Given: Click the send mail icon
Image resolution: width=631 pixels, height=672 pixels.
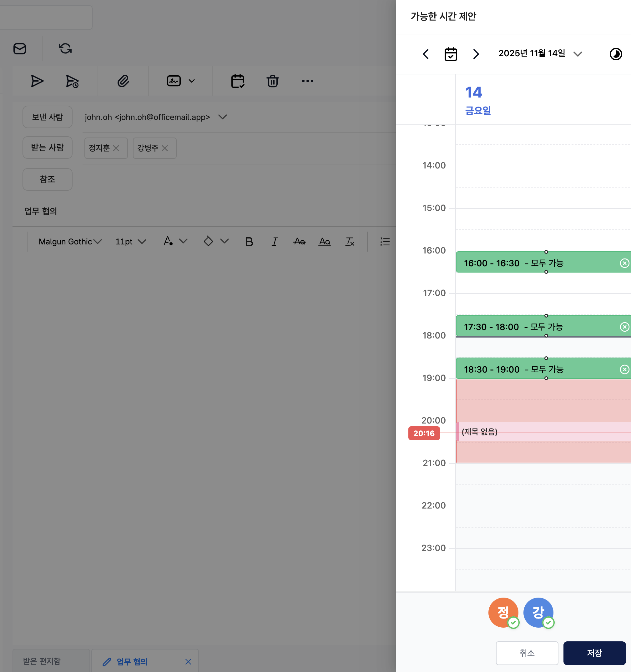Looking at the screenshot, I should pyautogui.click(x=37, y=81).
